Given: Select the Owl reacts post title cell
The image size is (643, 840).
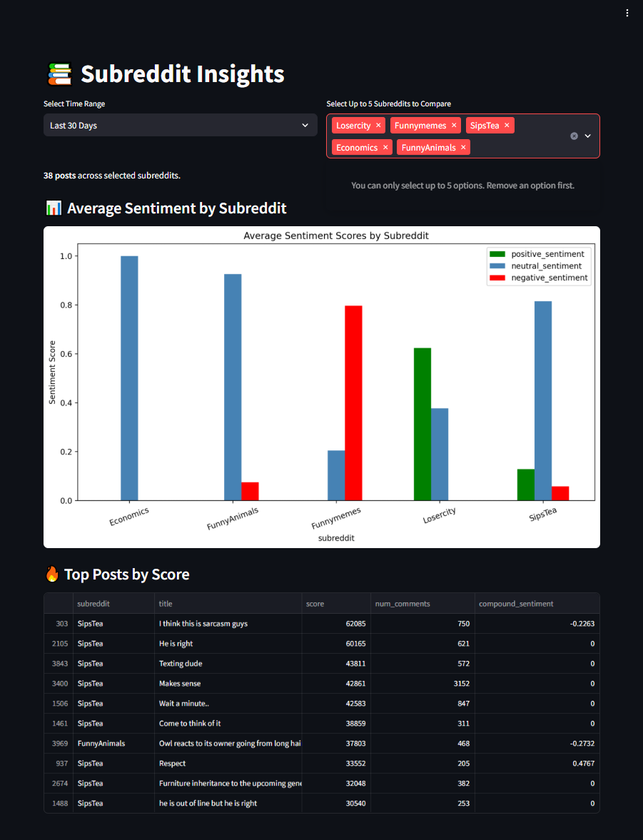Looking at the screenshot, I should click(228, 743).
